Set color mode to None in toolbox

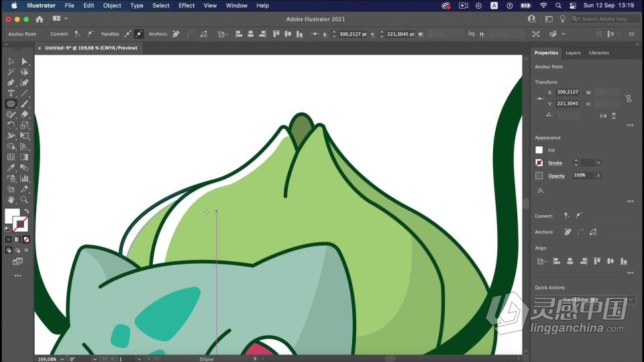pyautogui.click(x=26, y=239)
